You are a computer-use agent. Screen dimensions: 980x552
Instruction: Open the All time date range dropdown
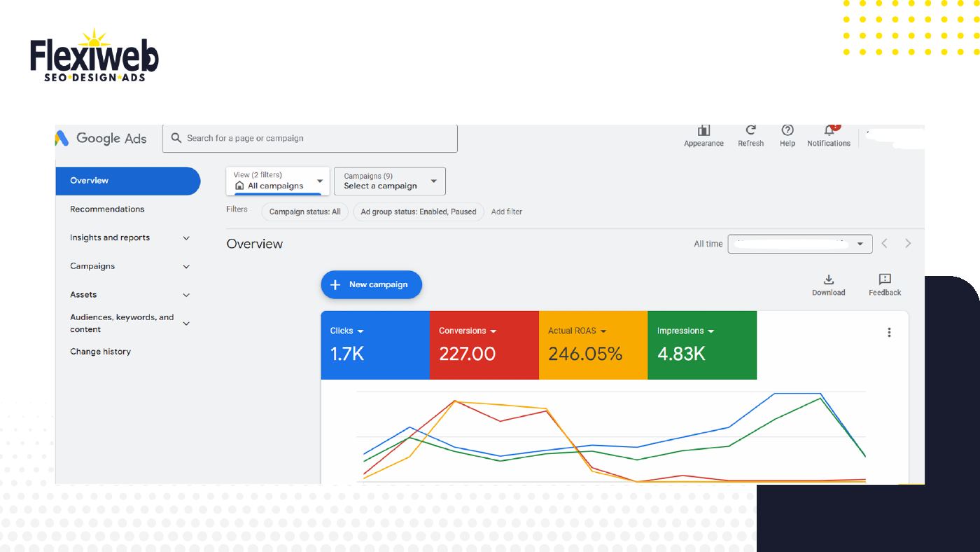coord(800,244)
